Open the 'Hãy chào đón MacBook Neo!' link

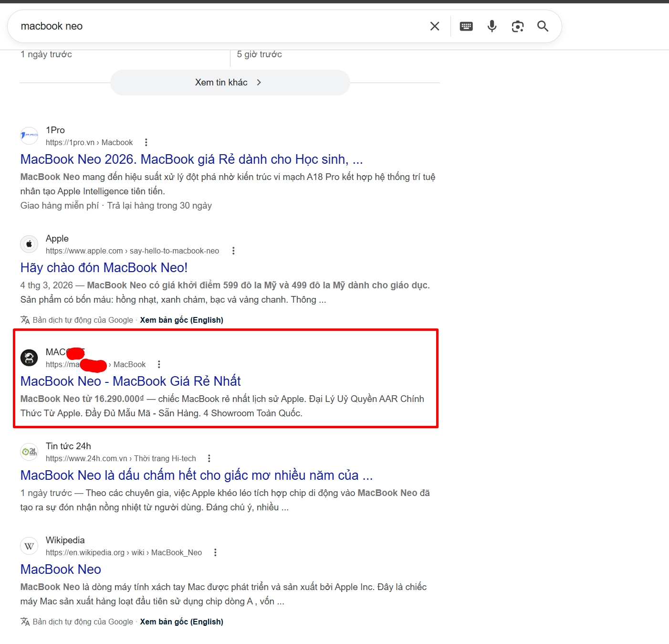[x=104, y=268]
